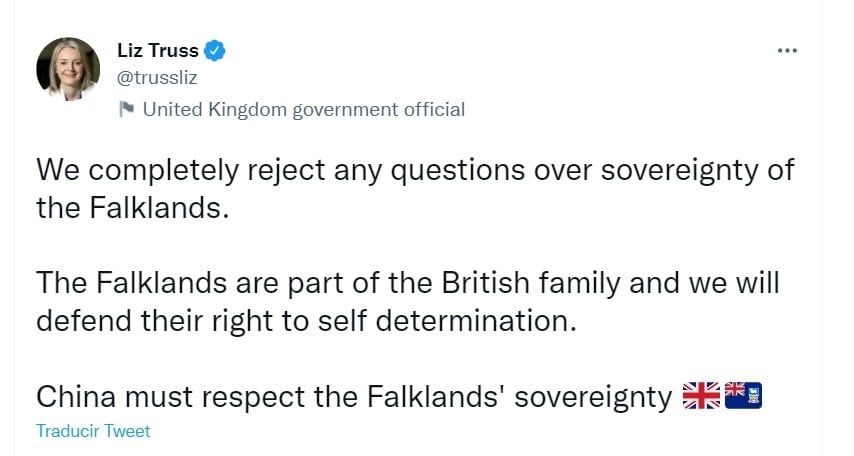The image size is (854, 456).
Task: Click the "United Kingdom government official" label
Action: point(304,110)
